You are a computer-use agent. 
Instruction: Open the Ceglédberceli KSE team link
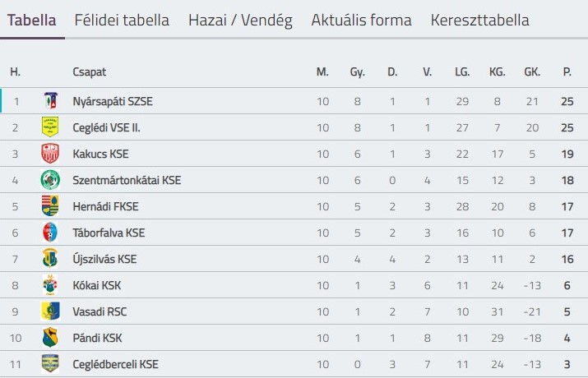point(115,364)
